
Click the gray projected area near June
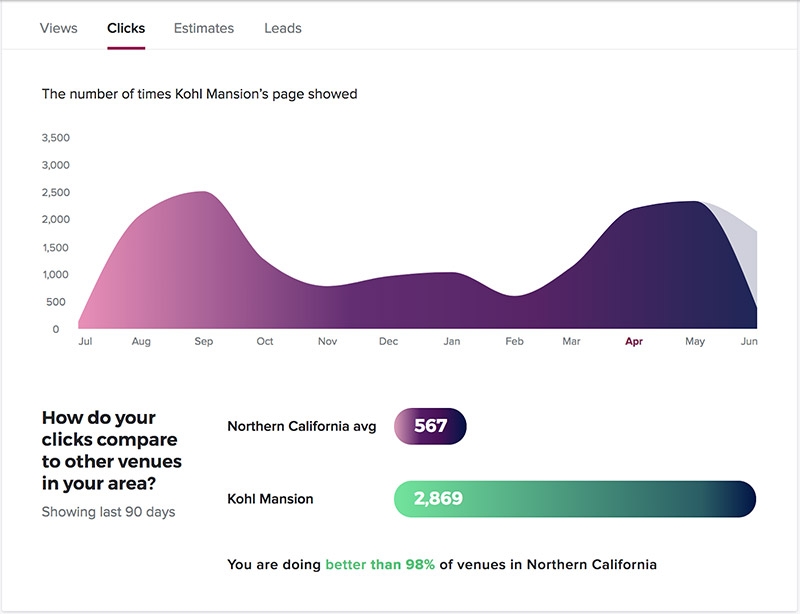pos(742,240)
